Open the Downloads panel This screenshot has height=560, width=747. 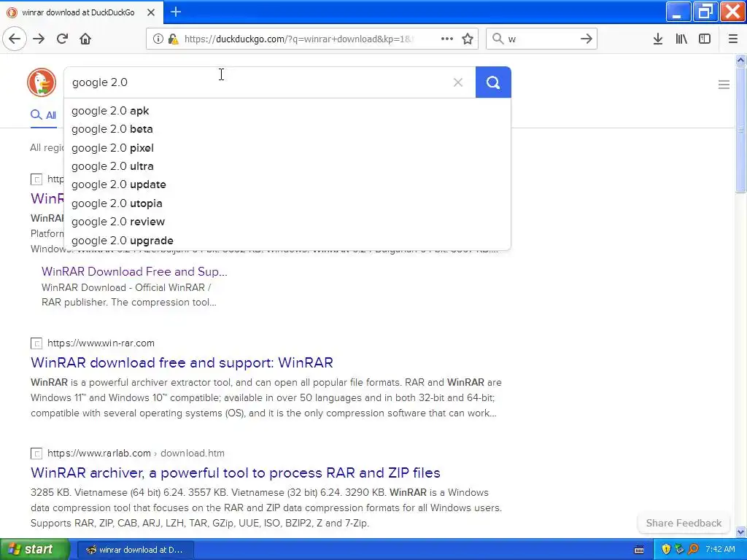(658, 39)
